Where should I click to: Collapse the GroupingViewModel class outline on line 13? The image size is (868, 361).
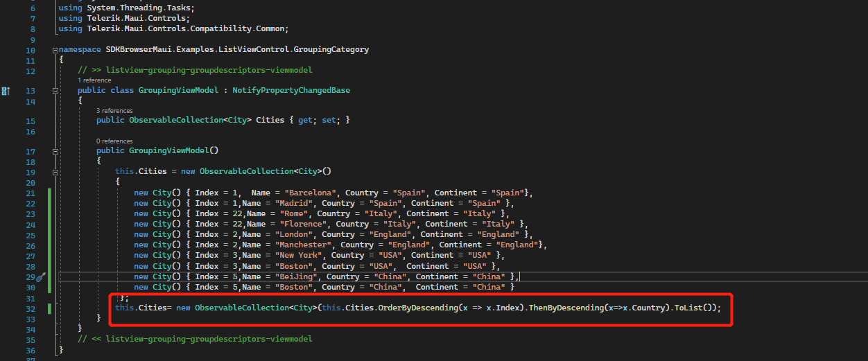coord(55,91)
